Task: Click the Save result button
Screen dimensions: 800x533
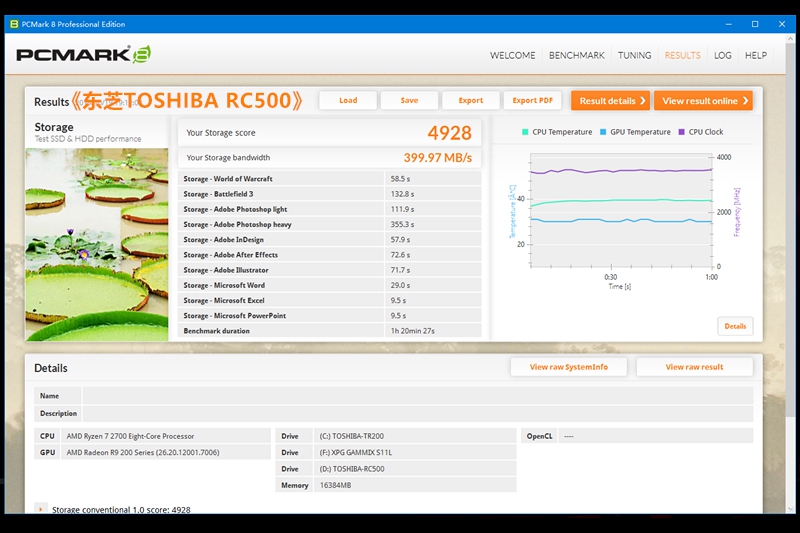Action: pos(409,100)
